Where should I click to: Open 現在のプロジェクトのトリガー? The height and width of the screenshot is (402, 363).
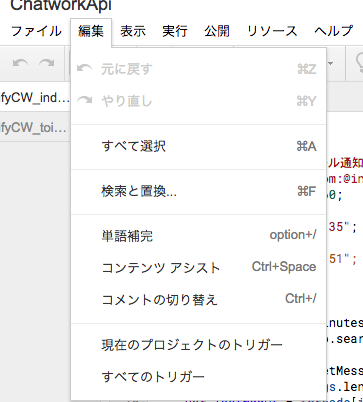point(198,345)
